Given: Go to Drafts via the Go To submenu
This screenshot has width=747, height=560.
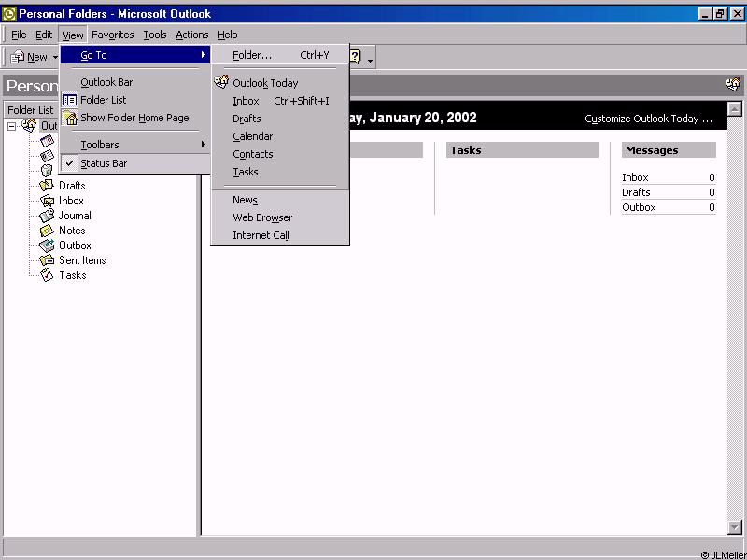Looking at the screenshot, I should click(x=280, y=119).
